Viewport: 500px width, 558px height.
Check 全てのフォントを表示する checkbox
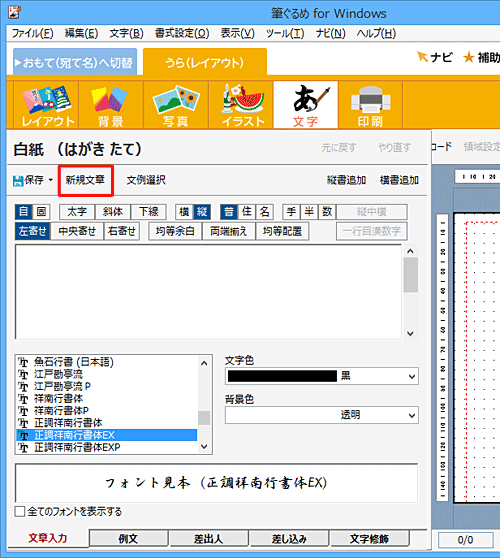20,512
